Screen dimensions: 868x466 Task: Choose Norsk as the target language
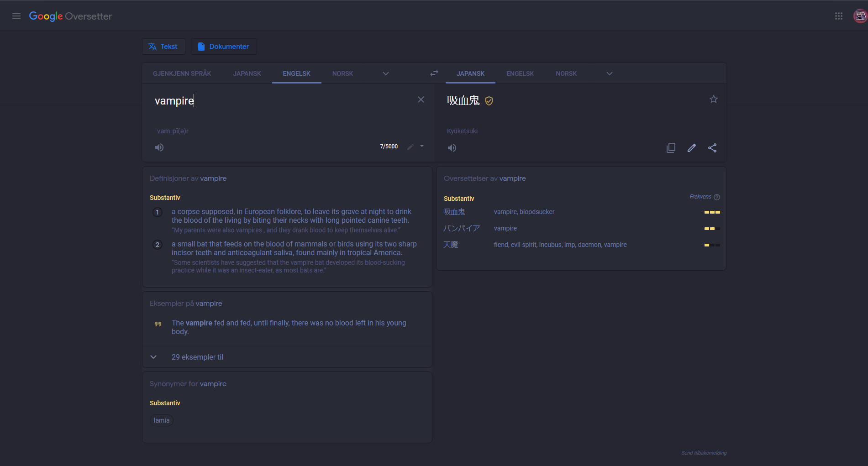point(566,73)
